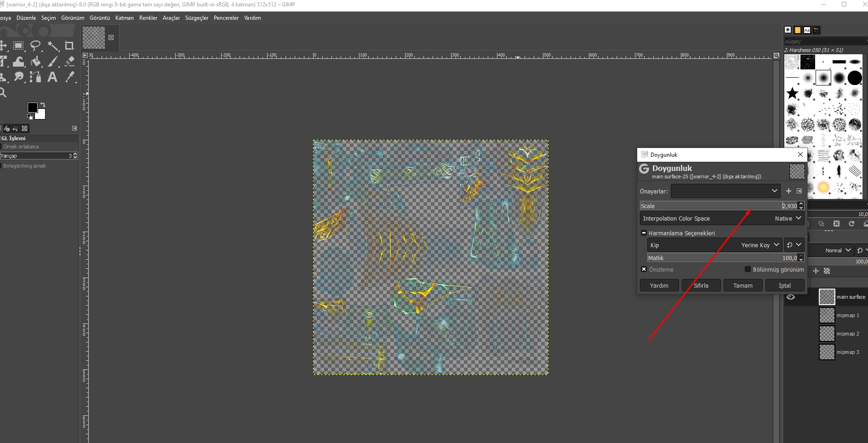Hide the main surface layer
The width and height of the screenshot is (868, 443).
(791, 297)
